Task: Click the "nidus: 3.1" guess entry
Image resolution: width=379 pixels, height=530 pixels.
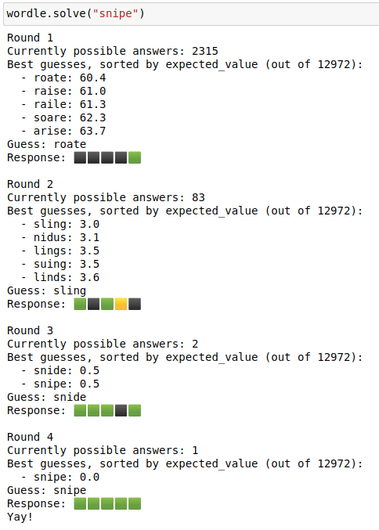Action: pyautogui.click(x=67, y=237)
